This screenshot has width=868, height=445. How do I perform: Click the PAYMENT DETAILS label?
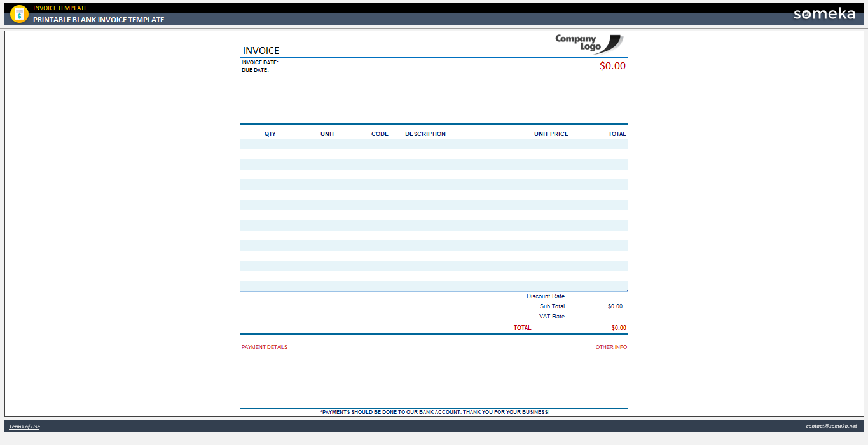pos(263,347)
